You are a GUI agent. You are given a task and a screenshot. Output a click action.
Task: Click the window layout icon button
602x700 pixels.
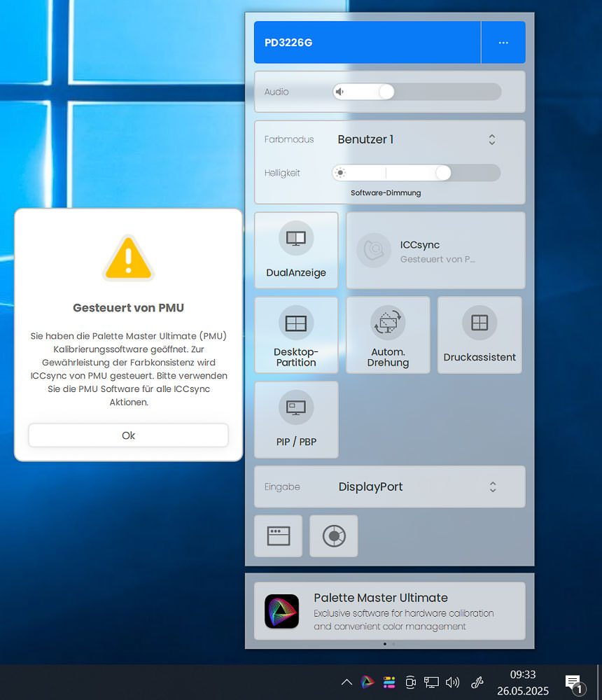point(278,535)
